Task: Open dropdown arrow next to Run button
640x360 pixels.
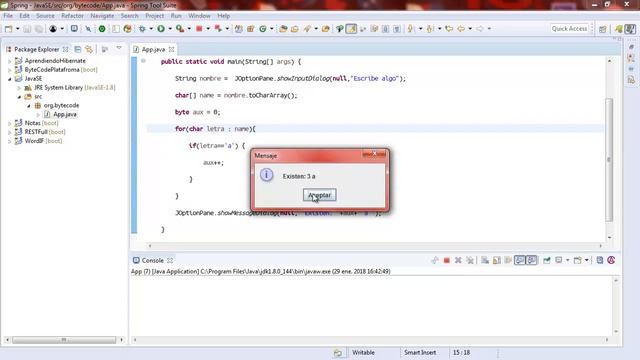Action: 170,29
